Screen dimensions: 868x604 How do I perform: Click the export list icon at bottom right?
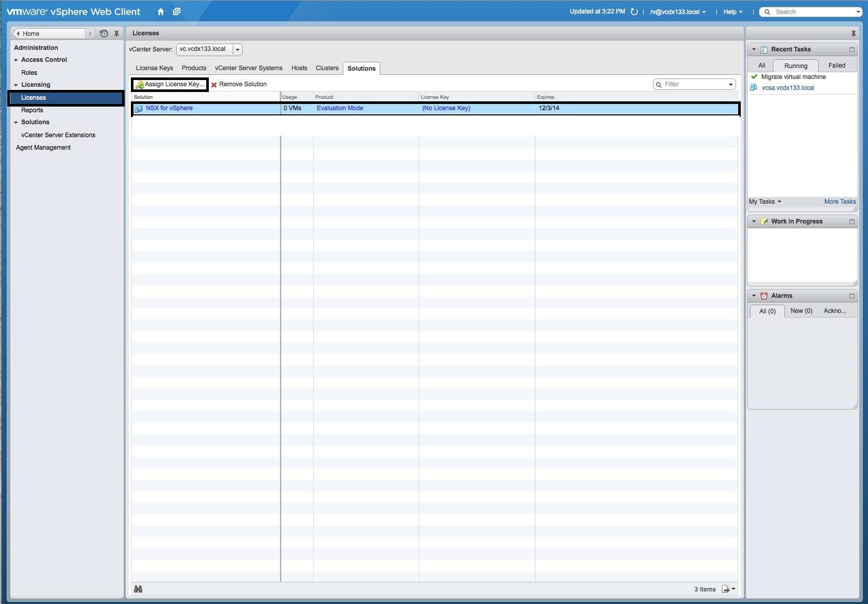coord(728,589)
